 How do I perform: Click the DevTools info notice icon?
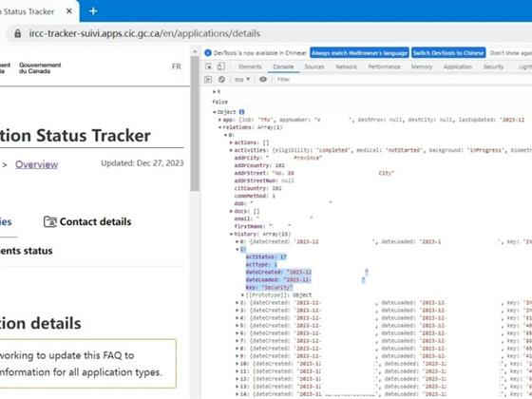(x=208, y=53)
